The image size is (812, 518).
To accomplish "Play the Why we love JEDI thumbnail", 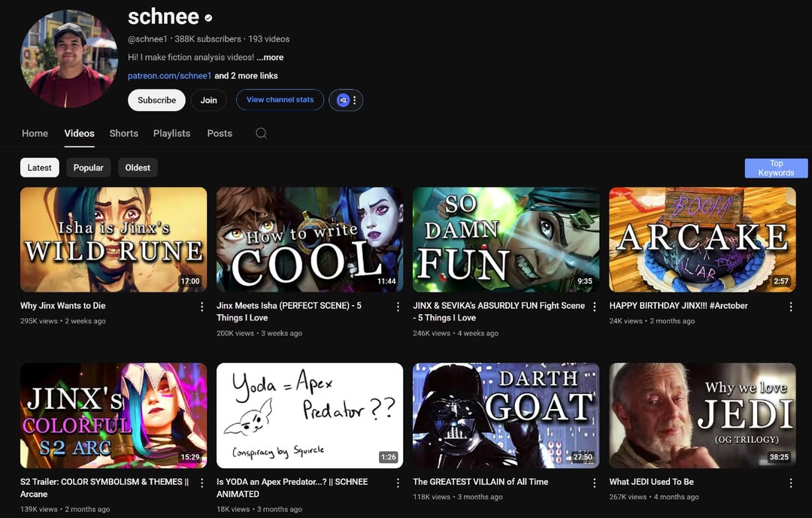I will coord(702,416).
